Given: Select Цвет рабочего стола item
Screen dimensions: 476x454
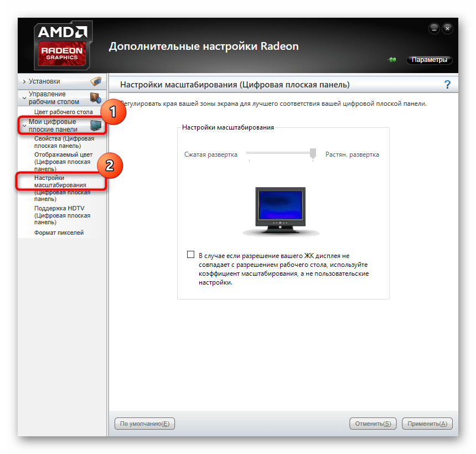Looking at the screenshot, I should pyautogui.click(x=64, y=112).
